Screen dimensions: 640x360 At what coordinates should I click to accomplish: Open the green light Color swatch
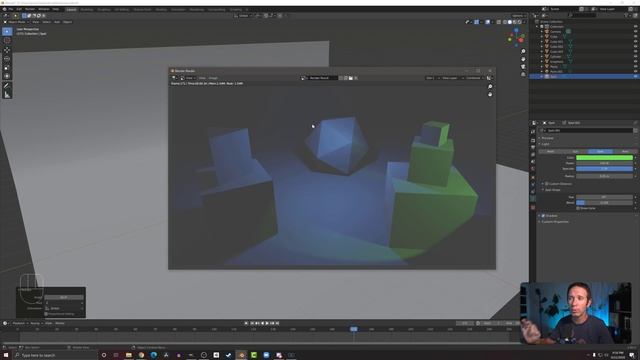pyautogui.click(x=604, y=158)
